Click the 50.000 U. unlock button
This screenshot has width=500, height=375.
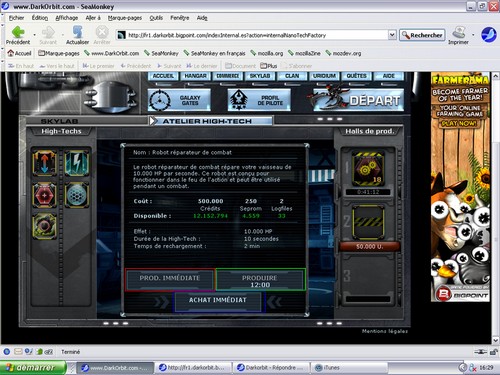(369, 247)
